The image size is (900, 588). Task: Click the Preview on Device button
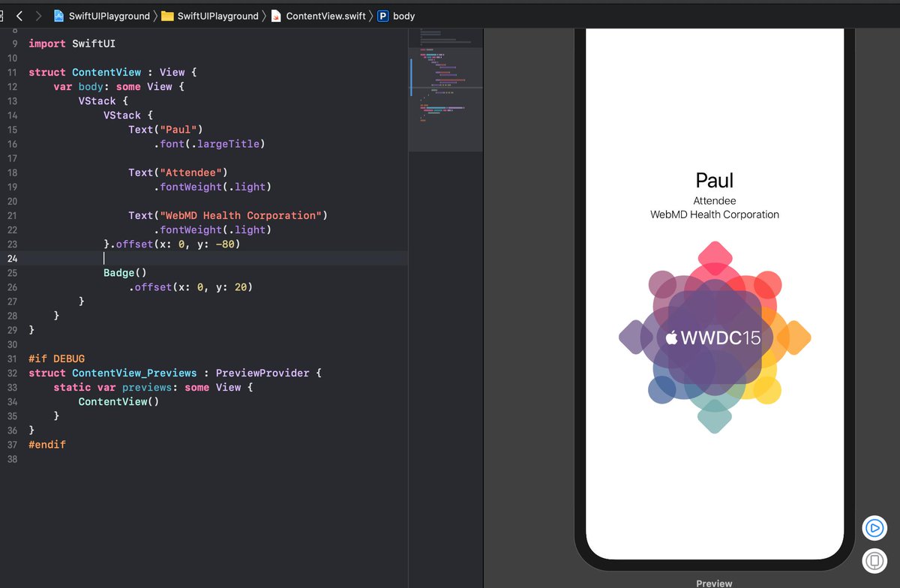click(x=874, y=560)
